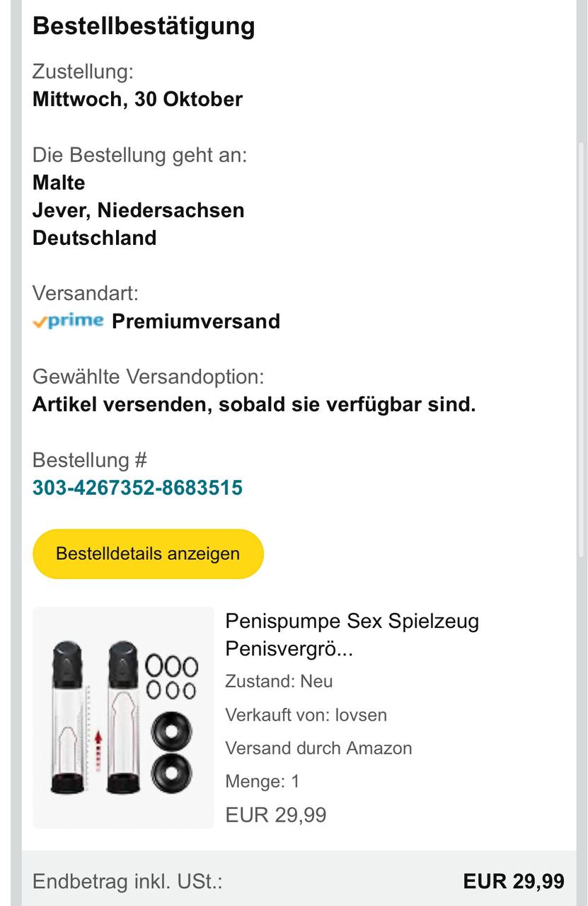Click the Jever, Niedersachsen address line
The width and height of the screenshot is (588, 906).
pyautogui.click(x=138, y=210)
